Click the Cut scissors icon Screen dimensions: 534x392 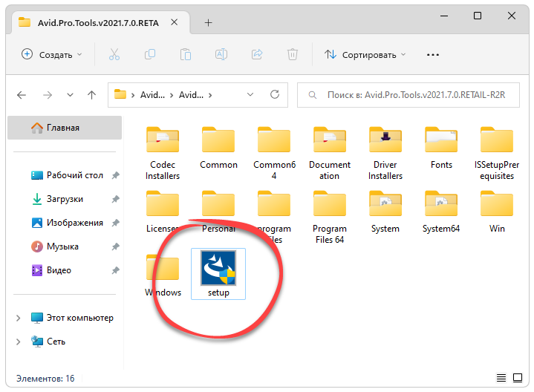(x=114, y=54)
